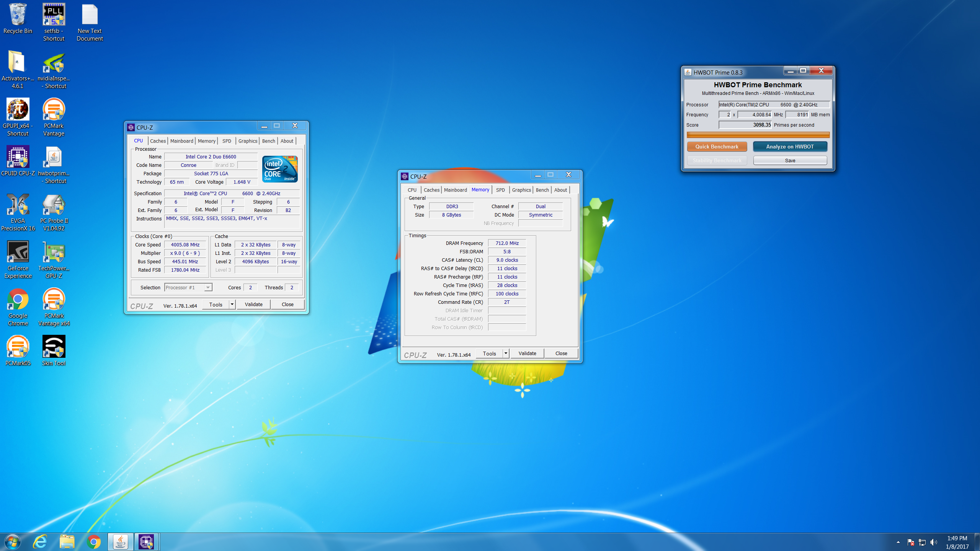Expand Tools dropdown arrow in the right CPU-Z window

[x=506, y=353]
